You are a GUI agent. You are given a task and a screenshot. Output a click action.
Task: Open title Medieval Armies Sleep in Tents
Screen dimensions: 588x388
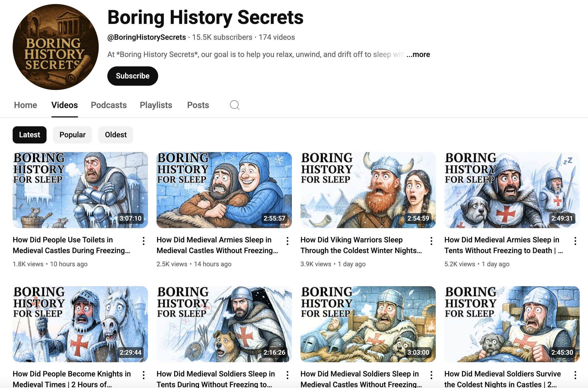point(504,245)
